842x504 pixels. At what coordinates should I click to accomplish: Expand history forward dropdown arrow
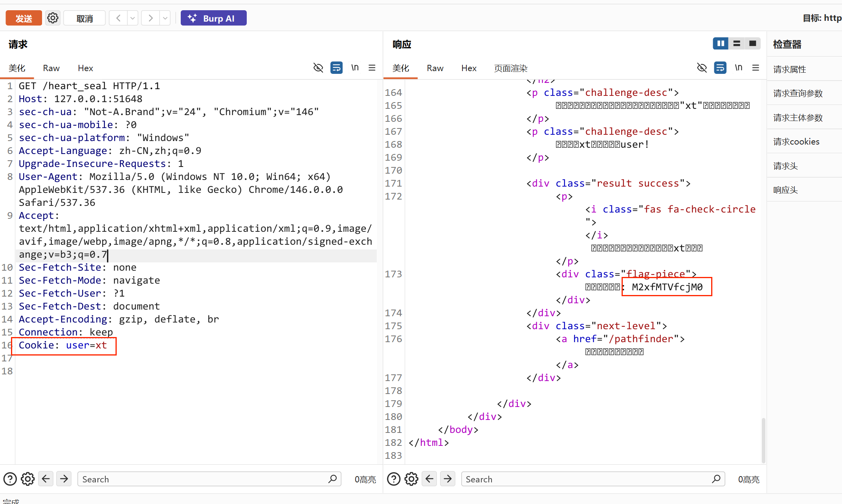(x=165, y=18)
